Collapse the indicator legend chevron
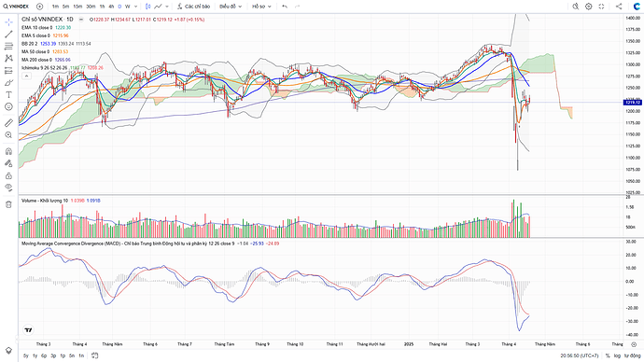The height and width of the screenshot is (362, 644). point(26,76)
